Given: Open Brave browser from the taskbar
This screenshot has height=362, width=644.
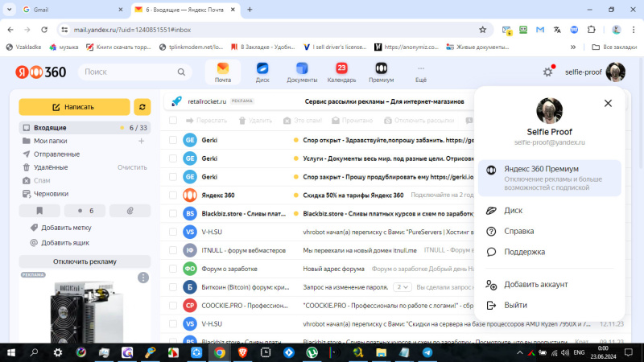Looking at the screenshot, I should coord(243,352).
